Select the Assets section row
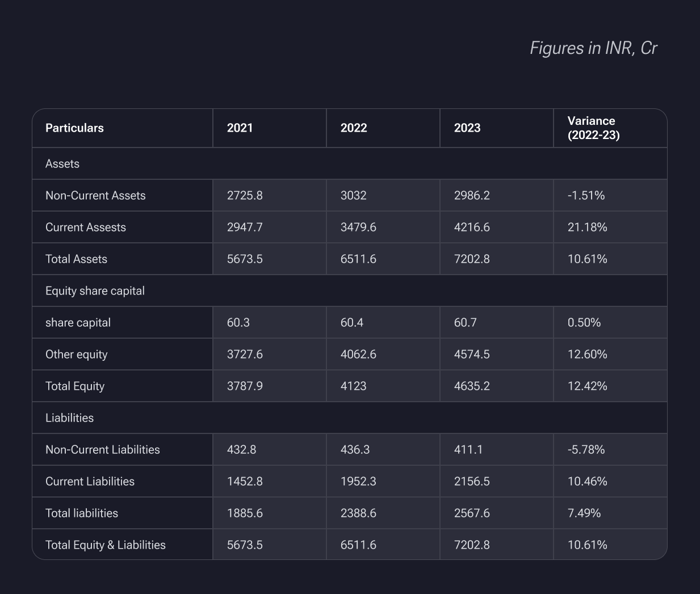This screenshot has width=700, height=594. (62, 164)
